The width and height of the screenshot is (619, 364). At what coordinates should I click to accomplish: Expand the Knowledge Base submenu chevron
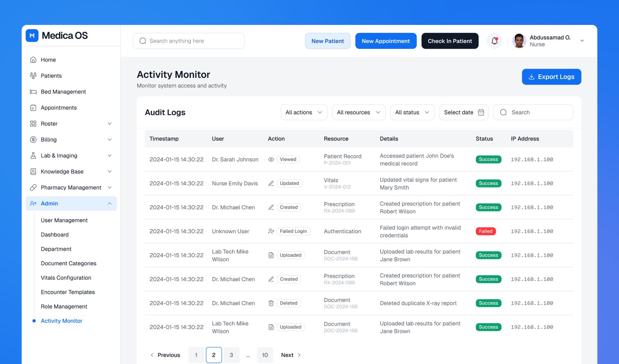[x=109, y=171]
